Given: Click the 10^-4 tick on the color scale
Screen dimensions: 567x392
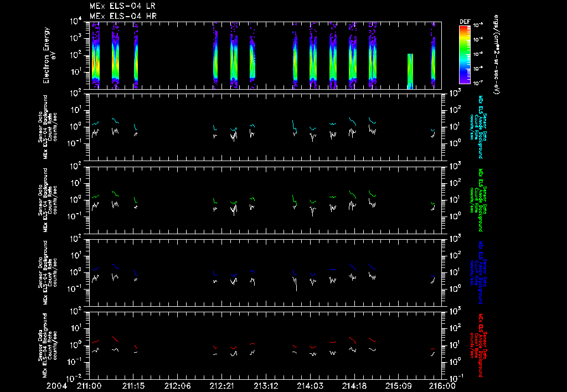Looking at the screenshot, I should 478,39.
